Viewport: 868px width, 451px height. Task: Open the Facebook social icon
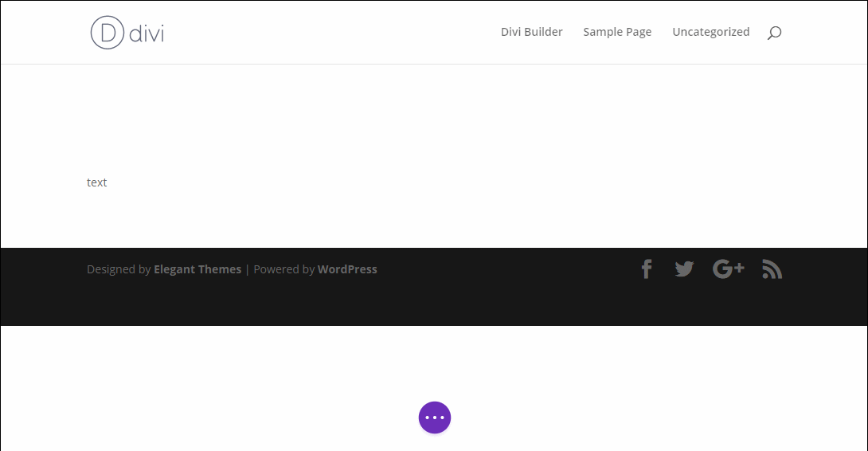point(647,269)
